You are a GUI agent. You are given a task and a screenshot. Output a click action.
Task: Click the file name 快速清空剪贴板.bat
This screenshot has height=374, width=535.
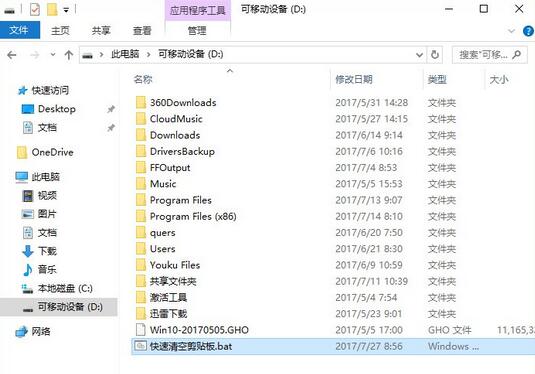point(191,346)
